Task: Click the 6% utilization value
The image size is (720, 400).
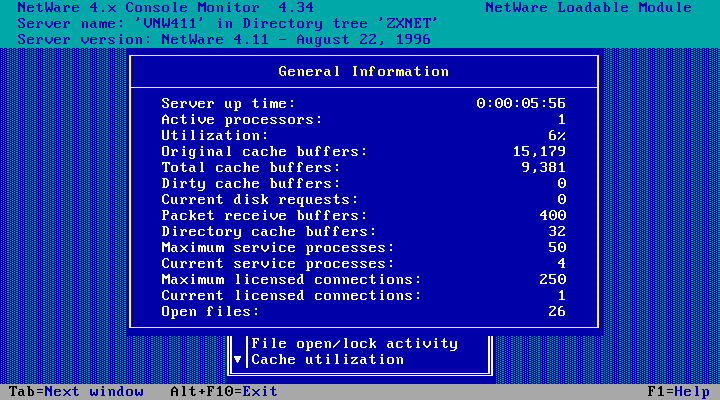Action: click(557, 136)
